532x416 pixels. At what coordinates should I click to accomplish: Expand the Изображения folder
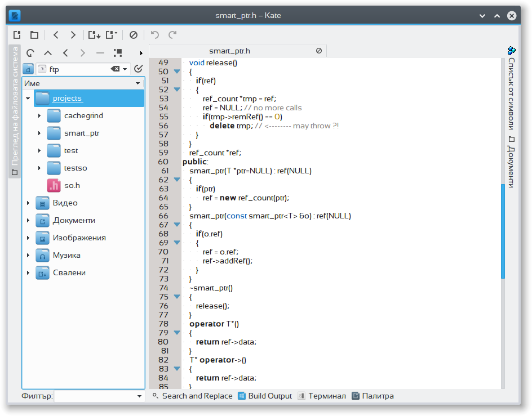28,238
